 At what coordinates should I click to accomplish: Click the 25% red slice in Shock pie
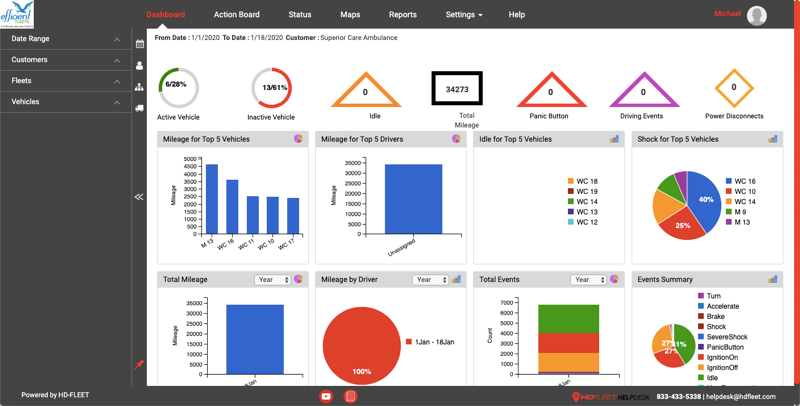click(681, 227)
